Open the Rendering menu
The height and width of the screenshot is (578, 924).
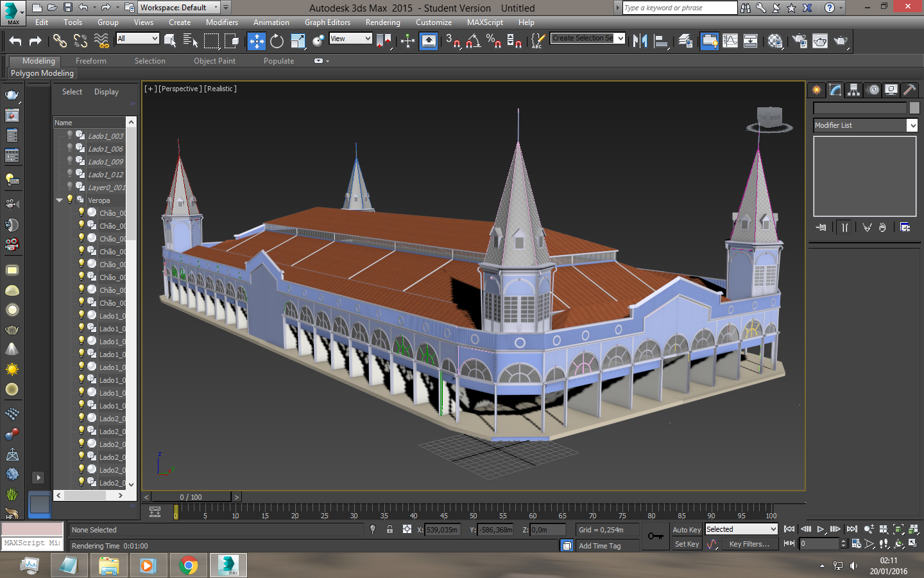point(382,22)
